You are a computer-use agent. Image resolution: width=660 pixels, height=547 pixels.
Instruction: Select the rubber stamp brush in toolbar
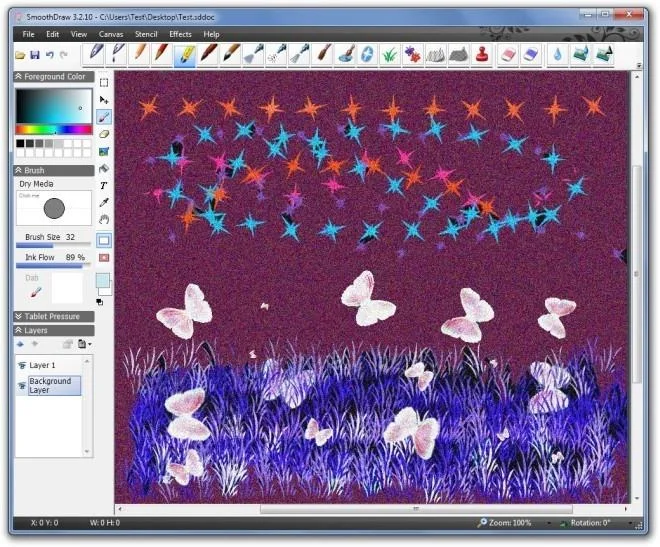(x=482, y=55)
